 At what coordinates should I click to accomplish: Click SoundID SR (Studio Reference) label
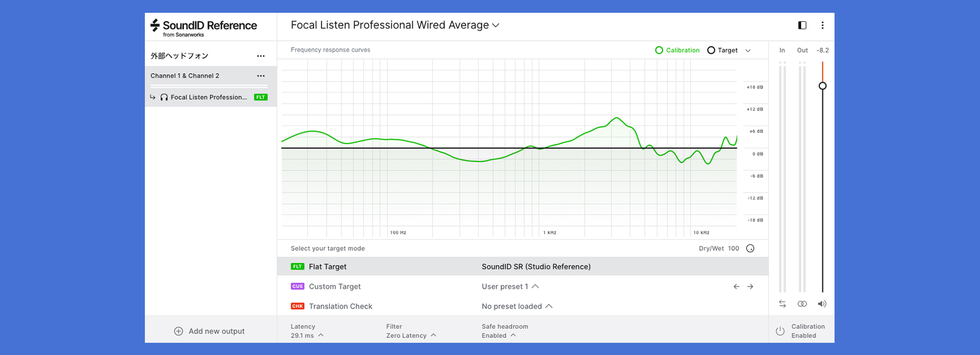tap(536, 267)
